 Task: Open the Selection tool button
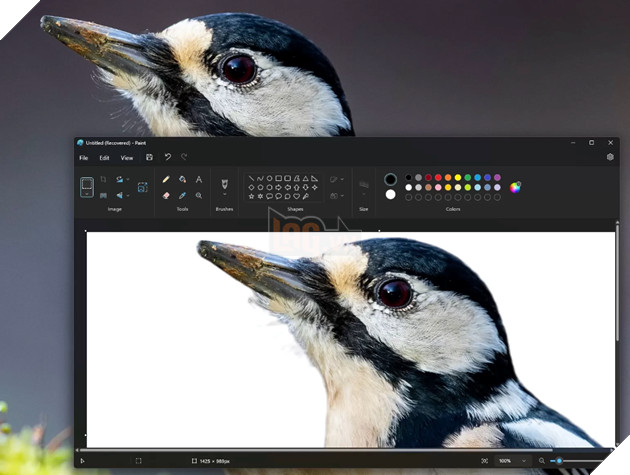point(87,187)
